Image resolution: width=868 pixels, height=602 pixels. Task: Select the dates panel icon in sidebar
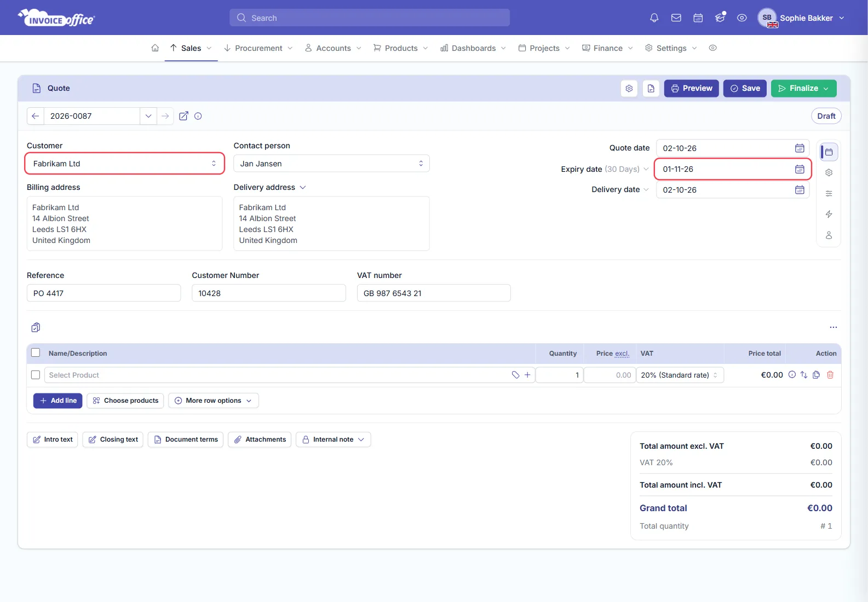[829, 152]
